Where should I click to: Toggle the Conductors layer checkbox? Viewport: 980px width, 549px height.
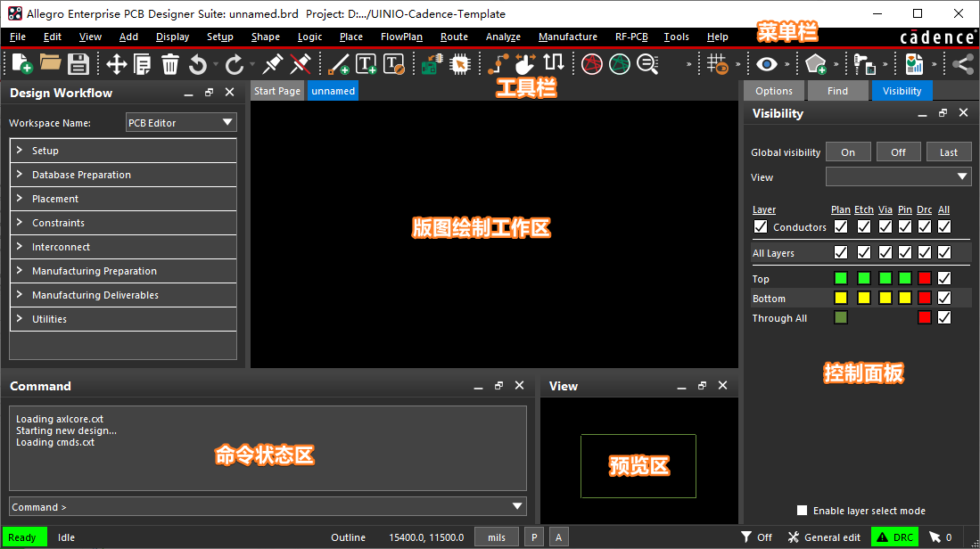point(761,227)
